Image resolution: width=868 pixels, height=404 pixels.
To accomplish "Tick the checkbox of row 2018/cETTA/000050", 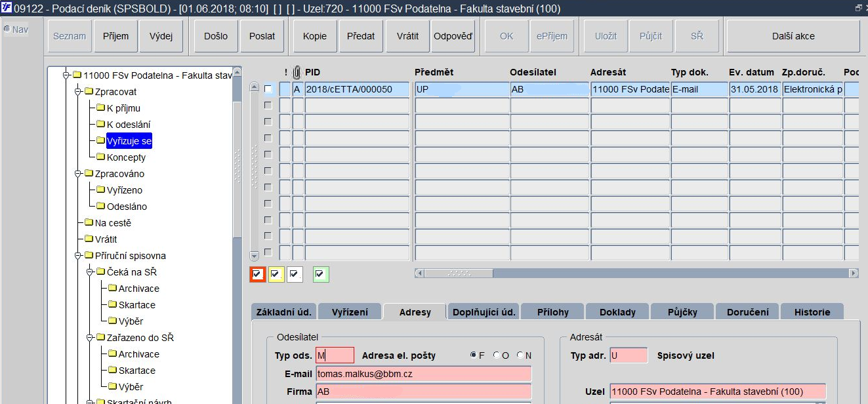I will 268,89.
